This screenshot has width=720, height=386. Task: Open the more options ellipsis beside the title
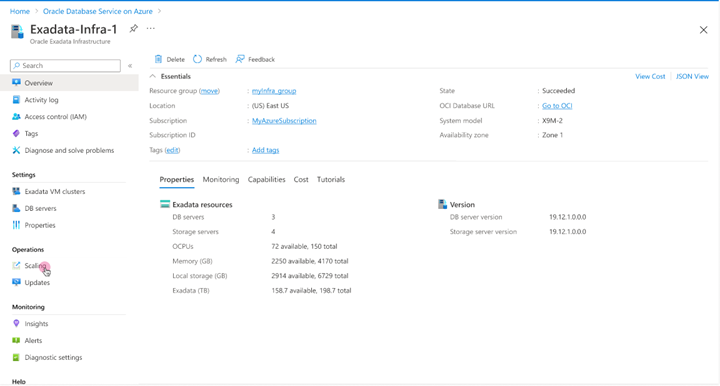[151, 28]
